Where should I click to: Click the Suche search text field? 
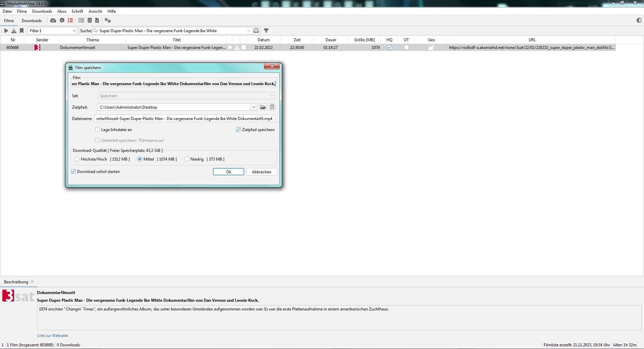(172, 31)
